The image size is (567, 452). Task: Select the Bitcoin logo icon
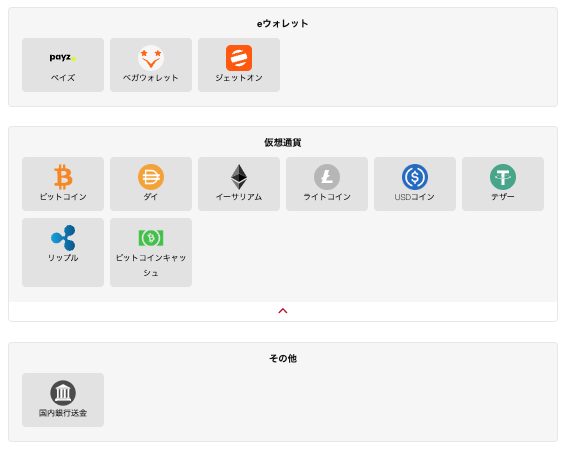pos(63,177)
